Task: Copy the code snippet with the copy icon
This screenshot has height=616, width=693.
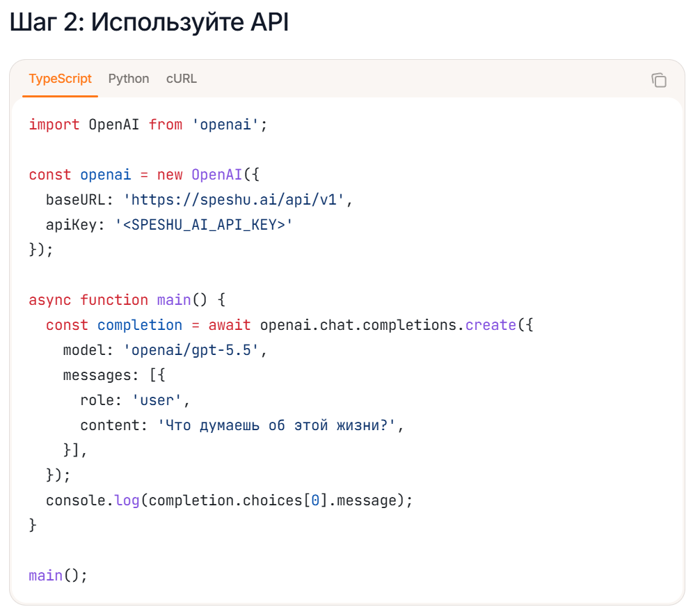Action: (x=658, y=80)
